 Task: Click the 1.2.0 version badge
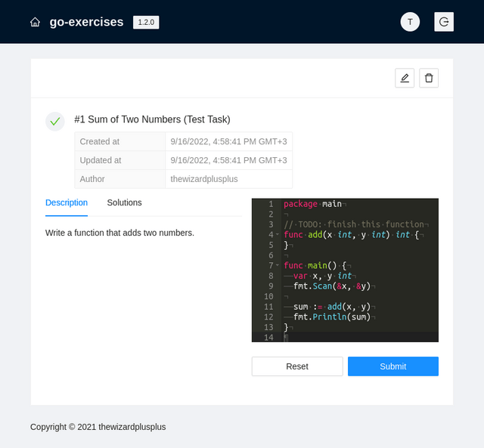point(146,22)
